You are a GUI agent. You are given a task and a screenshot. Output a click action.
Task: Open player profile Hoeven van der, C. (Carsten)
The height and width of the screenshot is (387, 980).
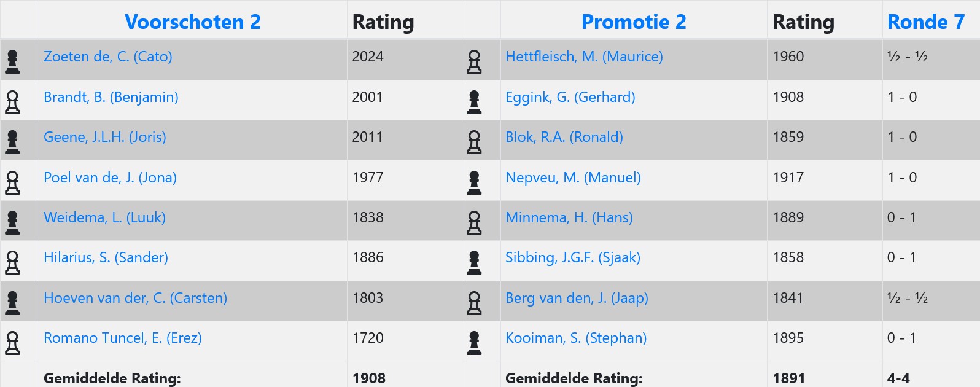point(135,298)
